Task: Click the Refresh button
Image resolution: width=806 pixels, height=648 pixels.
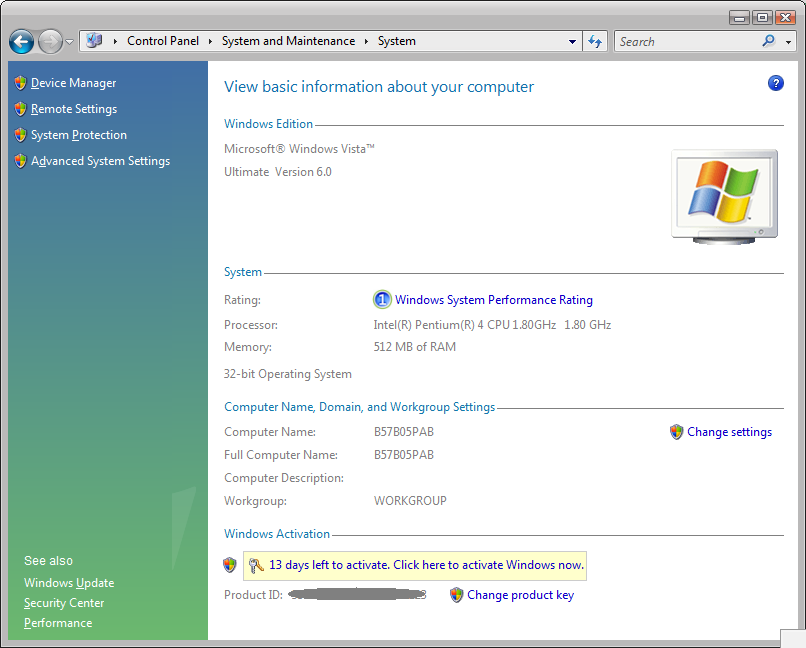Action: pos(595,41)
